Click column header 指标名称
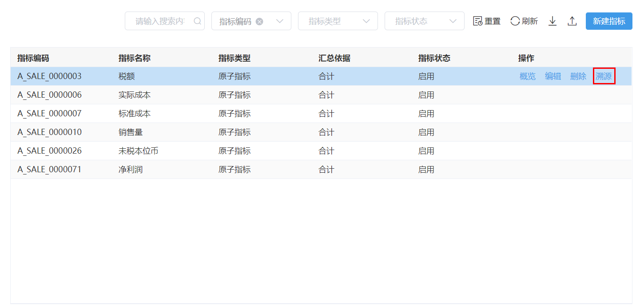 [x=135, y=58]
